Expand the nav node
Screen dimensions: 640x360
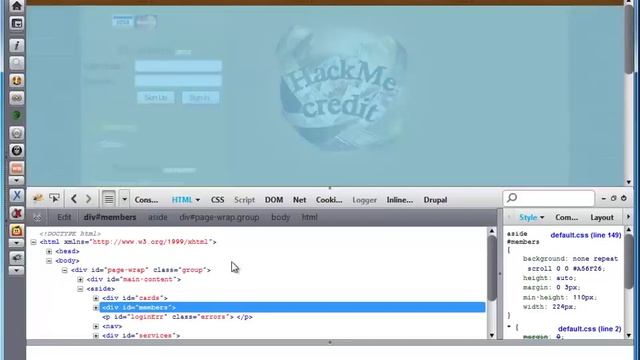coord(96,327)
